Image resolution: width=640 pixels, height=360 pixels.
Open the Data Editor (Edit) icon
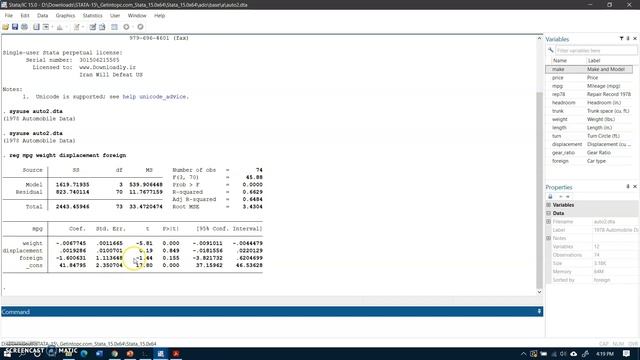pyautogui.click(x=93, y=27)
